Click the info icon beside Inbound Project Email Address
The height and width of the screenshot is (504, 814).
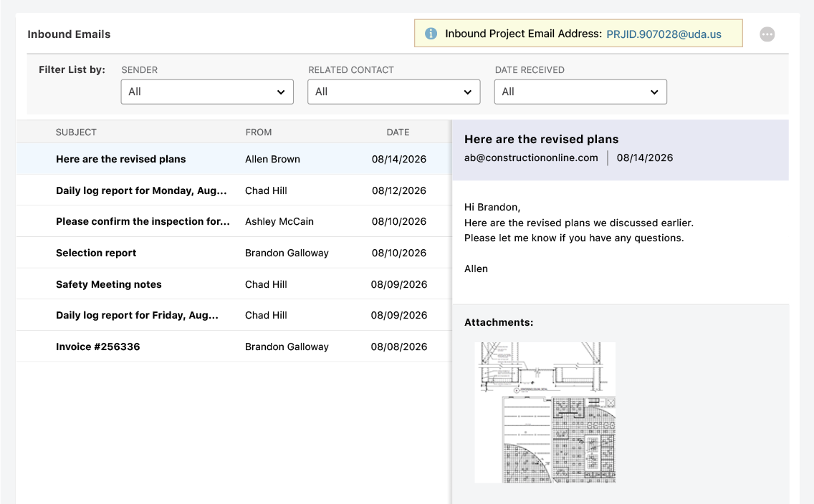click(x=431, y=34)
